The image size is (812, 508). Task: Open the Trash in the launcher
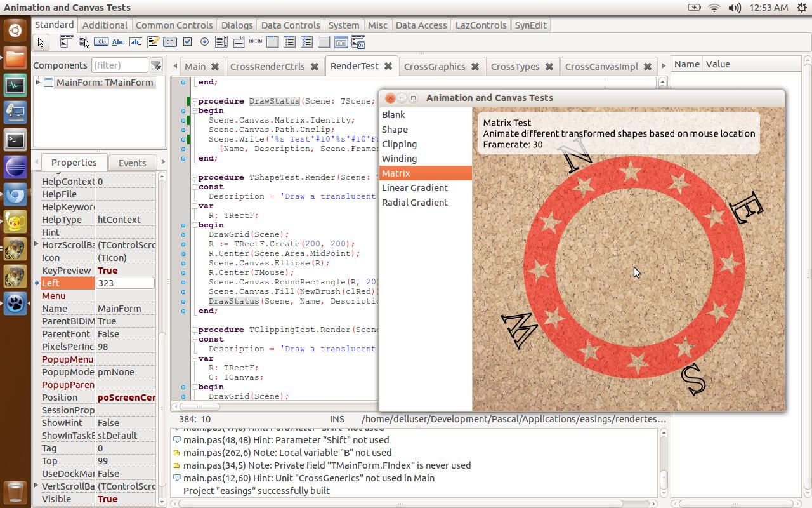[x=15, y=491]
